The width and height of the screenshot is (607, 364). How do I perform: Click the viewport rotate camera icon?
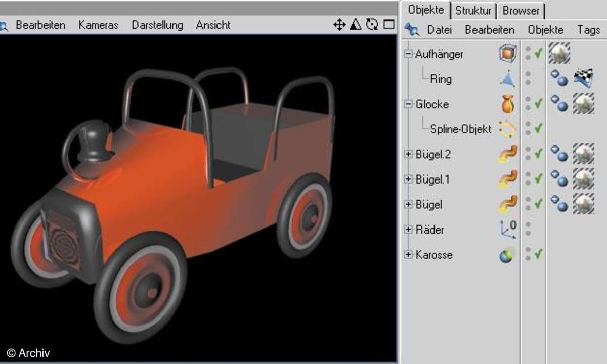click(x=372, y=25)
